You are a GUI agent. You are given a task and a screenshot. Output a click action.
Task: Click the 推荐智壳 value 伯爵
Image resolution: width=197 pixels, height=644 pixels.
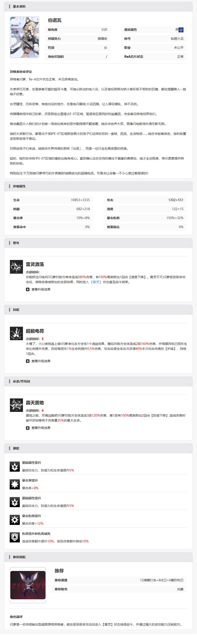point(181,589)
